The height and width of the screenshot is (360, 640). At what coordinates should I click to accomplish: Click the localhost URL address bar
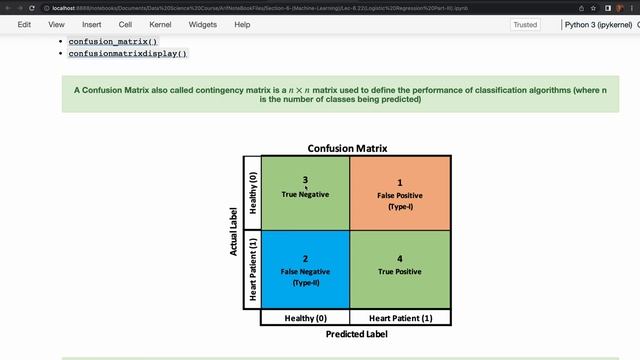tap(260, 8)
